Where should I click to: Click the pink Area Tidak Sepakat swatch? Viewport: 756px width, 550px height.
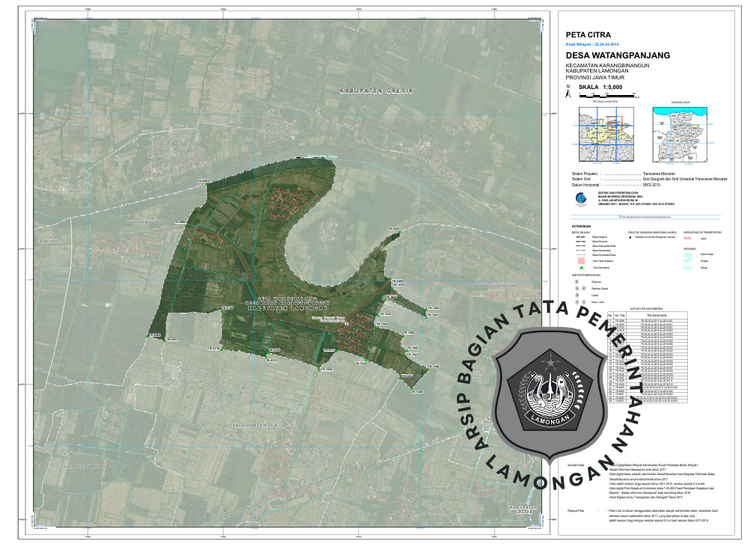click(x=580, y=260)
